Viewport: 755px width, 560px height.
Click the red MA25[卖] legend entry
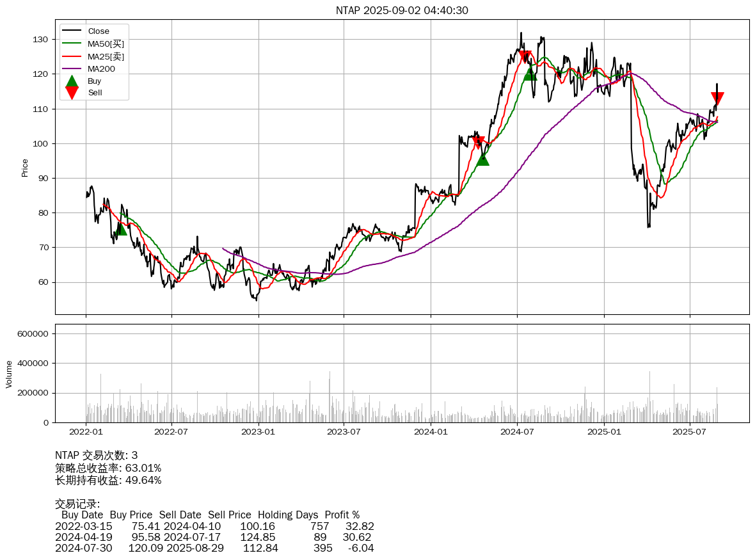coord(106,56)
